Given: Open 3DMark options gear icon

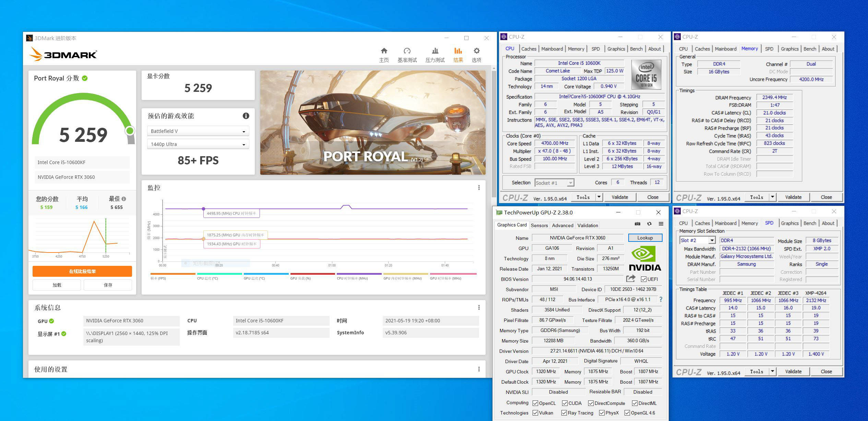Looking at the screenshot, I should pos(476,51).
